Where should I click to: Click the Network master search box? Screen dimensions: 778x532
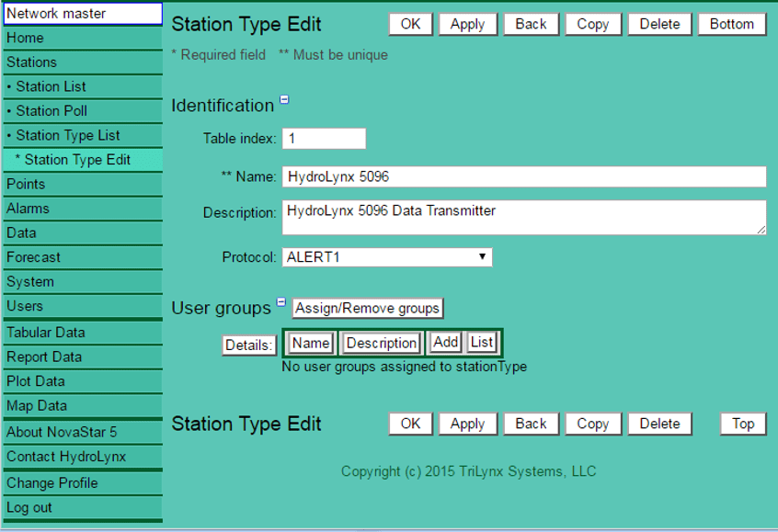point(81,13)
